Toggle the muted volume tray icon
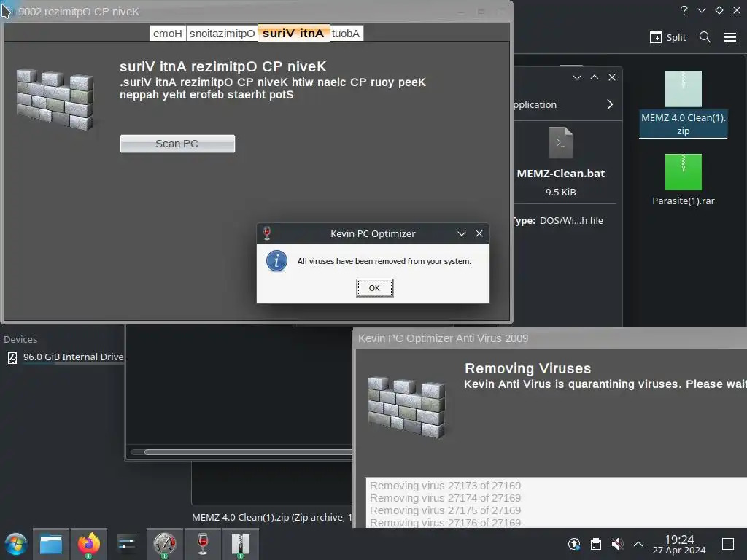747x560 pixels. click(x=617, y=544)
